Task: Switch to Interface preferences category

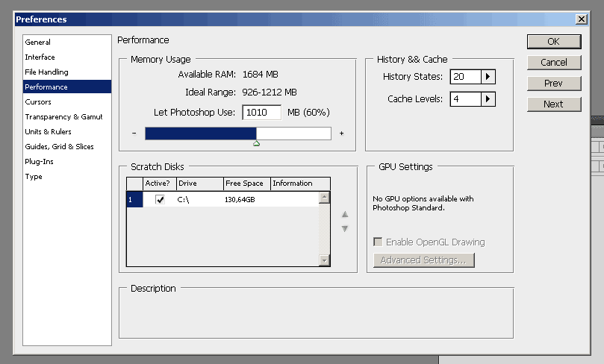Action: coord(40,57)
